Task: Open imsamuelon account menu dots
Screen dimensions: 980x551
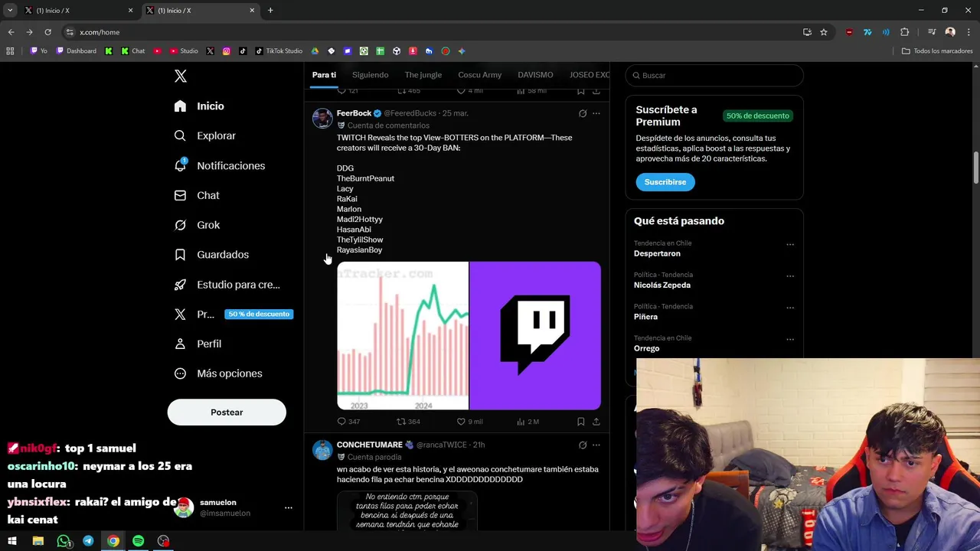Action: tap(289, 507)
